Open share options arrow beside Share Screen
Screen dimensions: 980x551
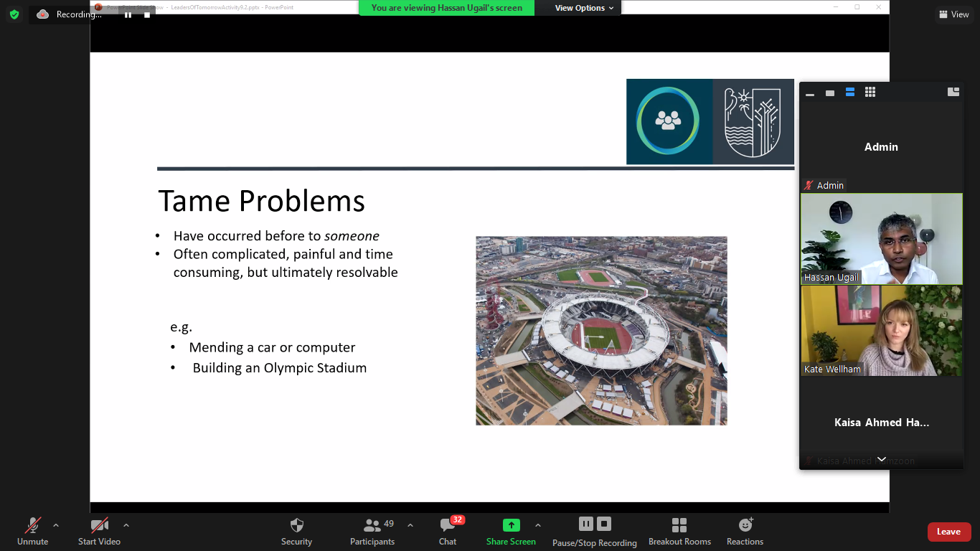coord(538,525)
